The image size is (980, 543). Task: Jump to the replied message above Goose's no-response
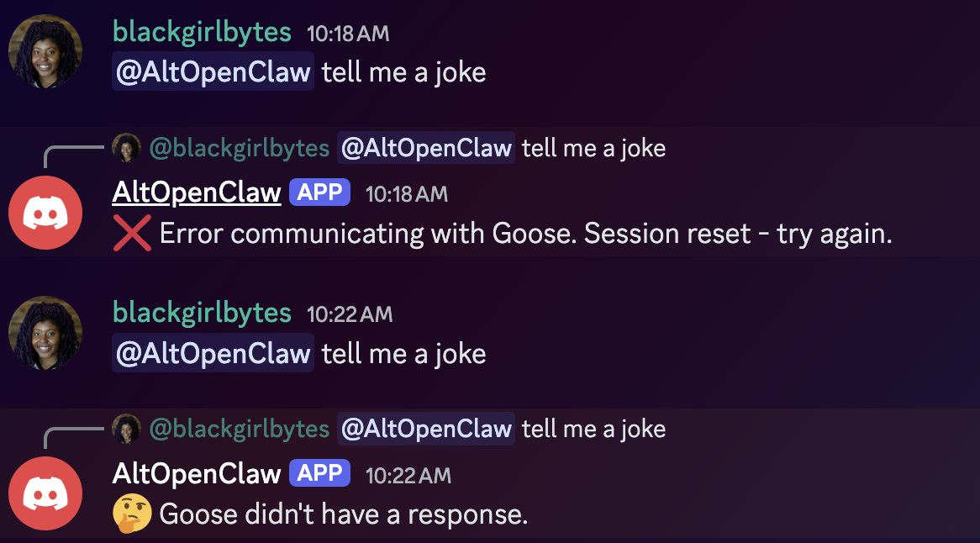coord(593,429)
